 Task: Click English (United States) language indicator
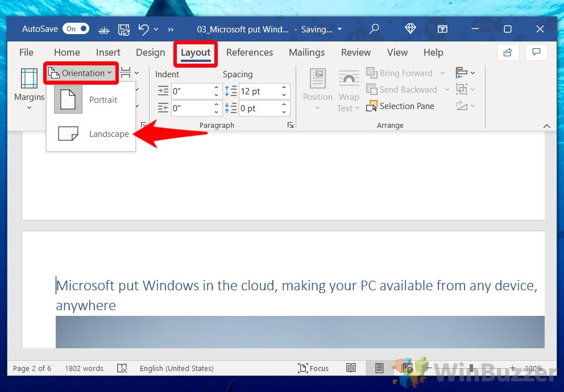click(x=177, y=368)
